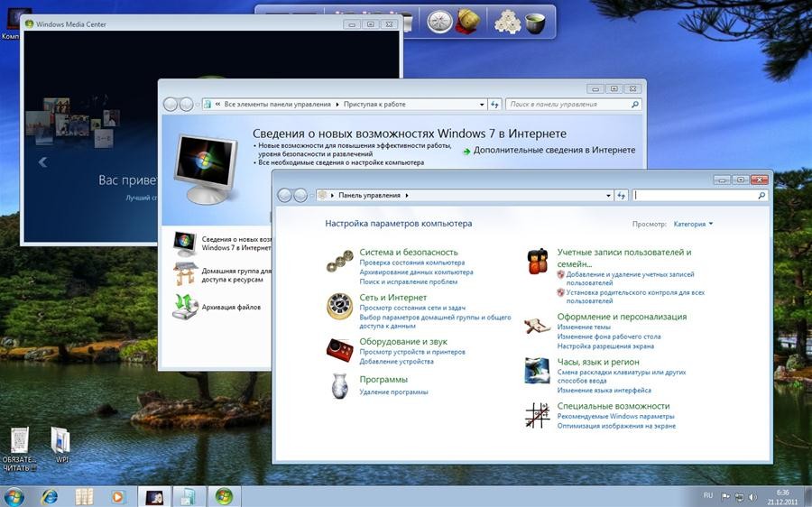This screenshot has height=507, width=812.
Task: Click 'Изменение фона рабочего стола' link
Action: [x=608, y=336]
